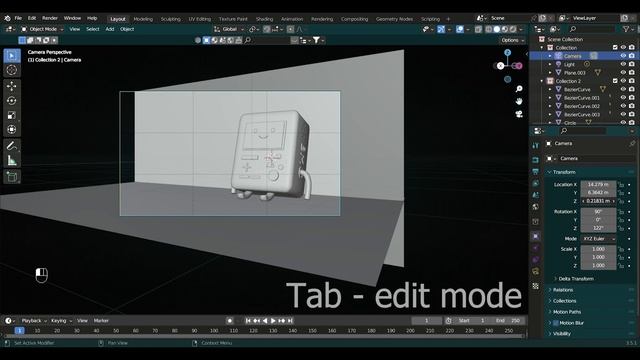Open the File menu
The height and width of the screenshot is (360, 640).
click(18, 18)
